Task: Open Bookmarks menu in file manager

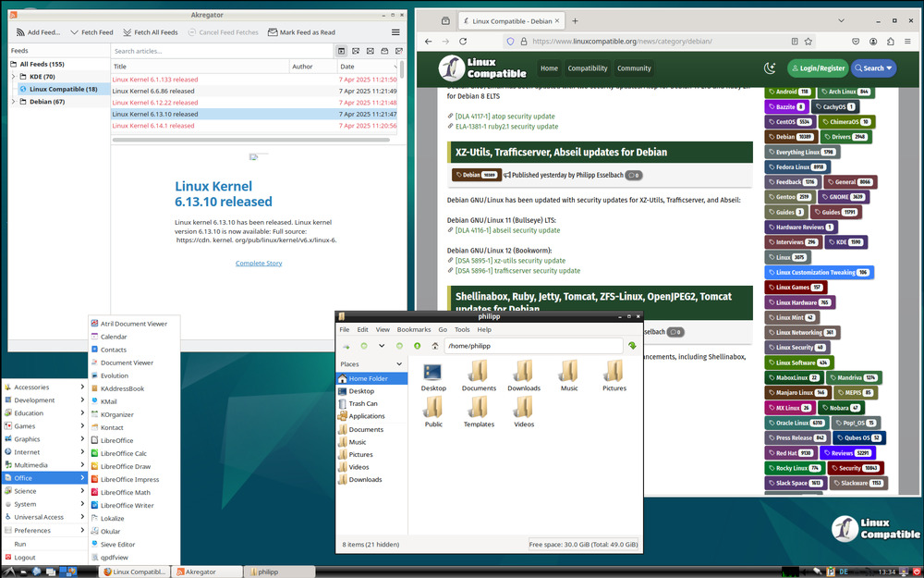Action: click(413, 329)
